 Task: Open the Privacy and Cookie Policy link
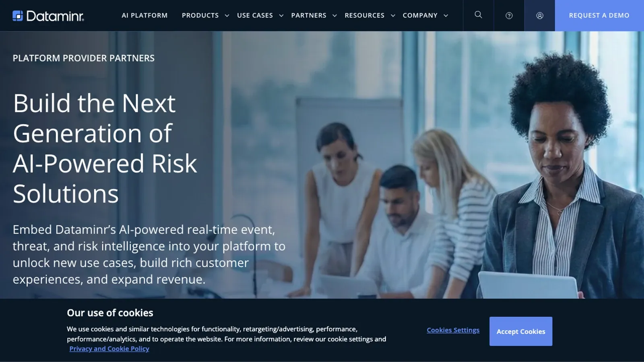(x=109, y=349)
